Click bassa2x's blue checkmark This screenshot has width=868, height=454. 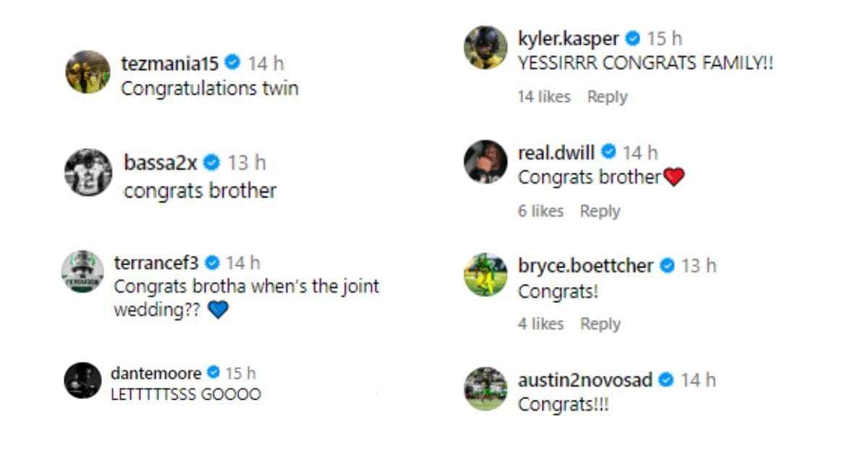click(x=210, y=163)
